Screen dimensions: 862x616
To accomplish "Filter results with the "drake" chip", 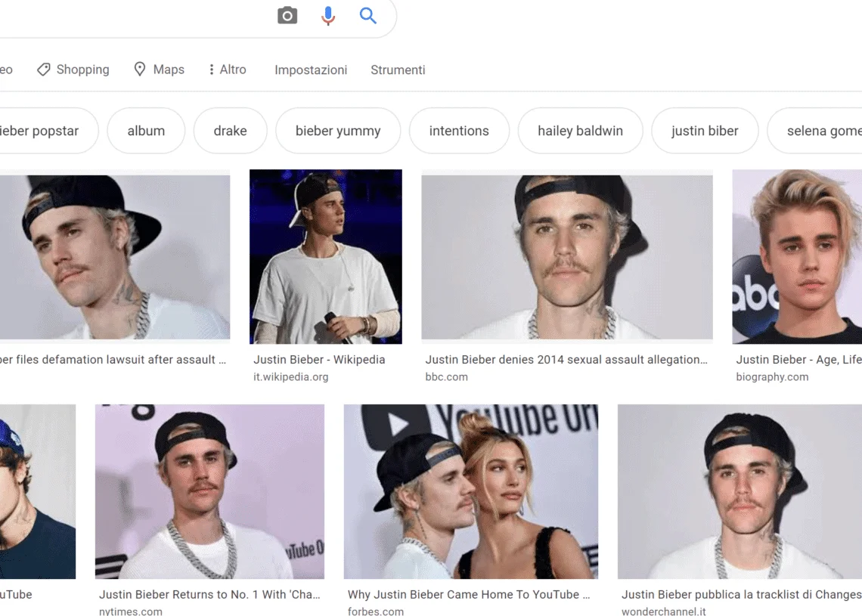I will (230, 131).
